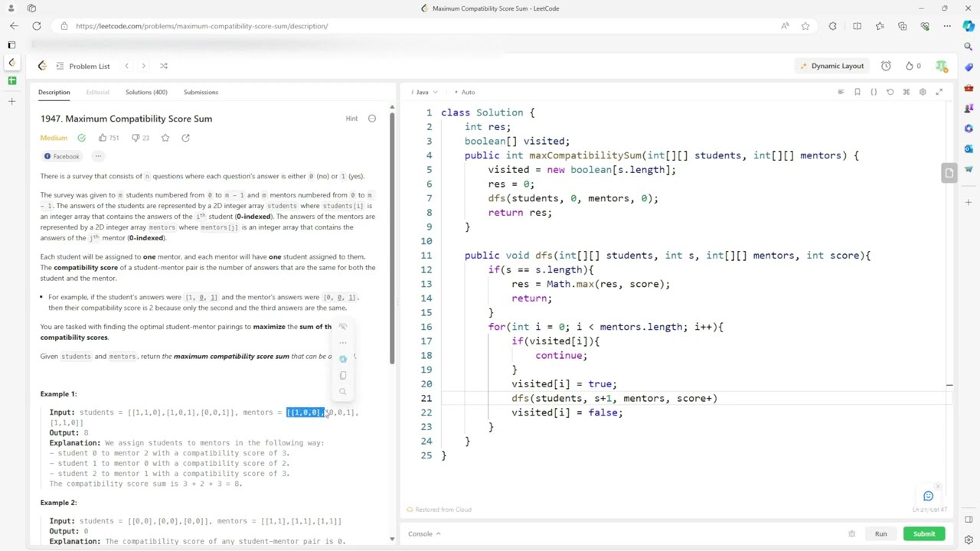
Task: Go to the next problem arrow
Action: pyautogui.click(x=143, y=66)
